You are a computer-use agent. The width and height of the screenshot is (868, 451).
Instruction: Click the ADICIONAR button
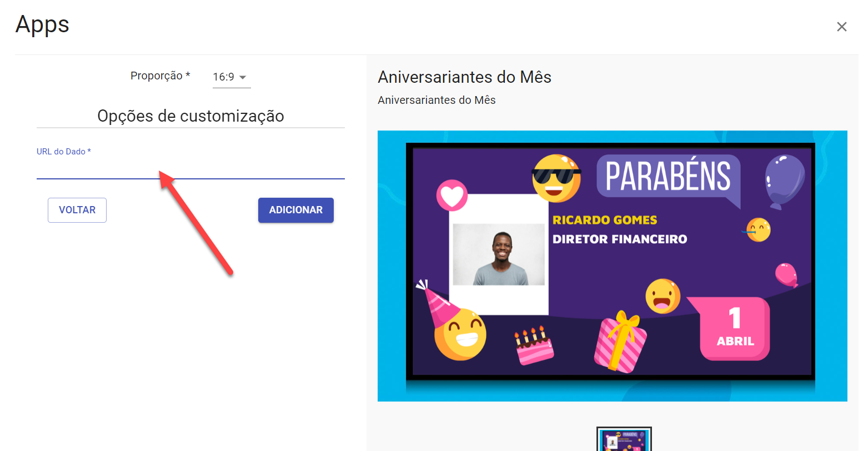coord(296,210)
